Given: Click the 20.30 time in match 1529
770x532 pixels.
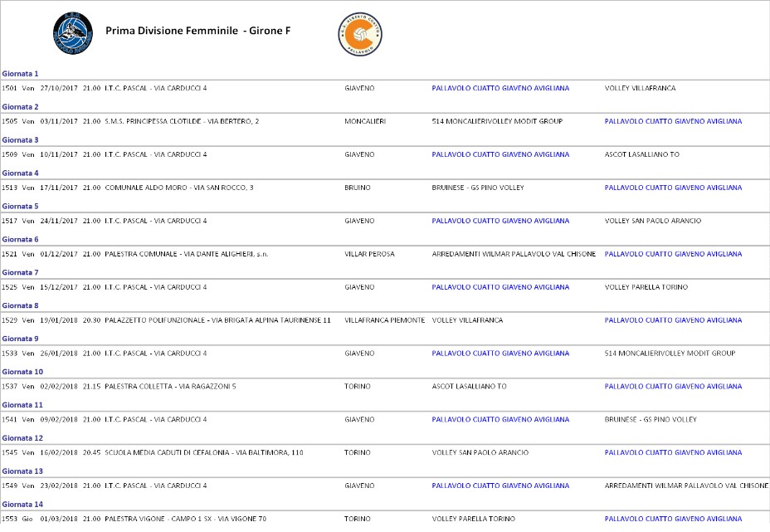Looking at the screenshot, I should coord(91,320).
